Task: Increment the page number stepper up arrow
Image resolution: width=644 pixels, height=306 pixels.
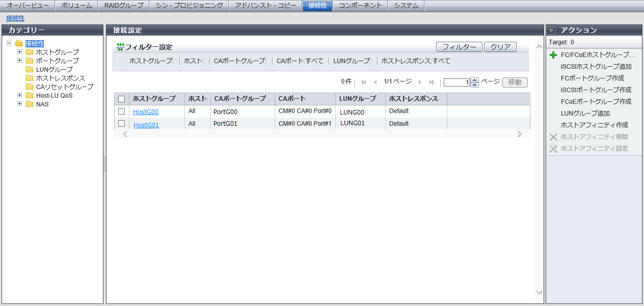Action: (475, 80)
